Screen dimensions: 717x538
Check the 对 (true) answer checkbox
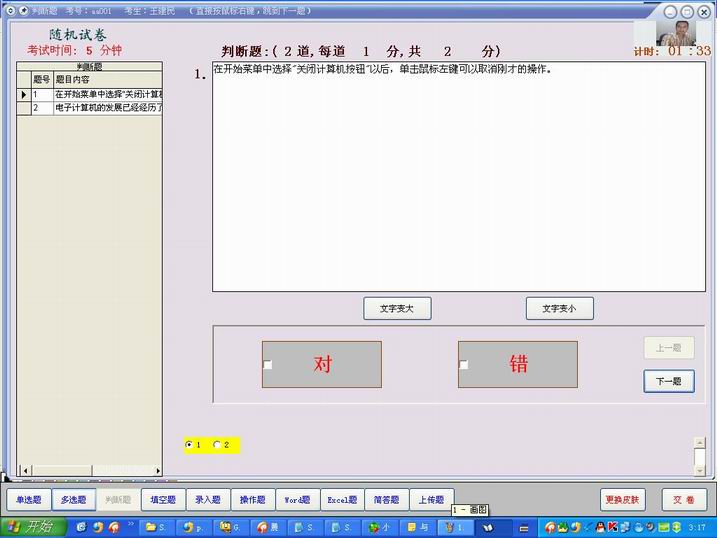(268, 365)
